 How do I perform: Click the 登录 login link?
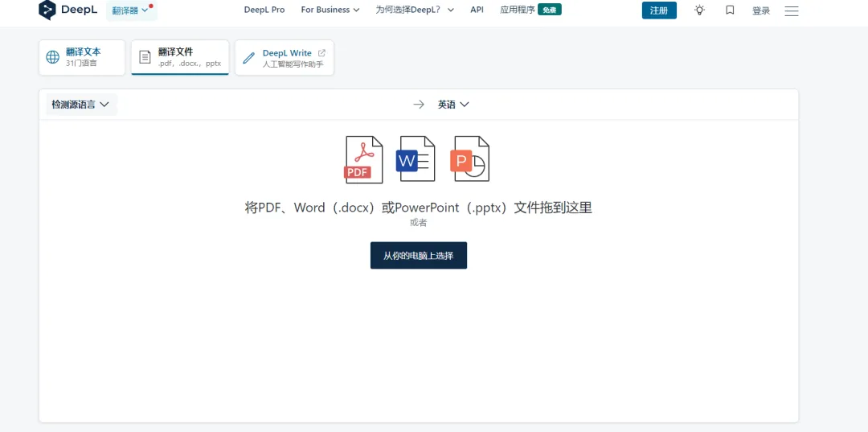pos(761,10)
